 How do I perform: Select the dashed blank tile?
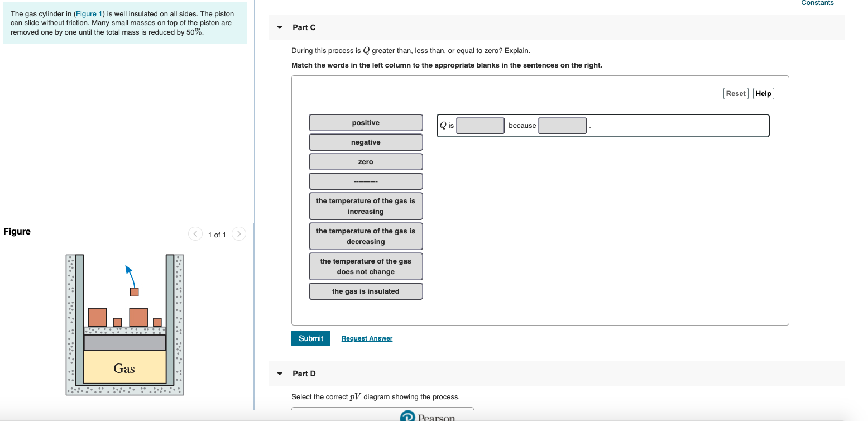click(365, 181)
